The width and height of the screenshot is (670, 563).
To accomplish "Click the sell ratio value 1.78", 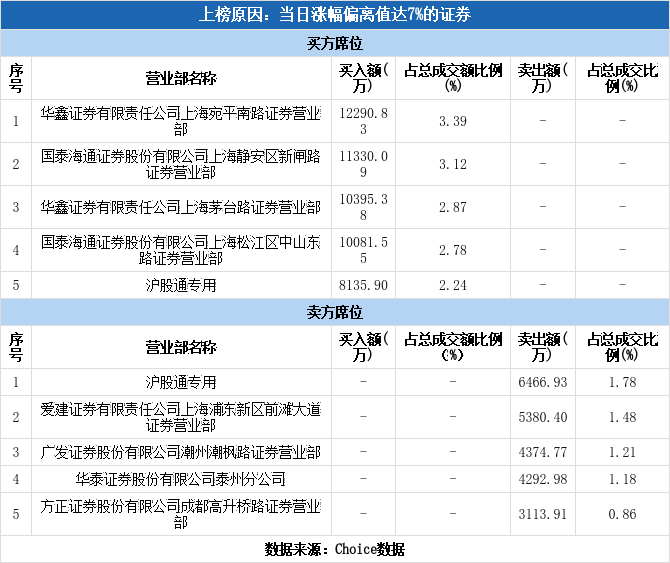I will click(623, 382).
